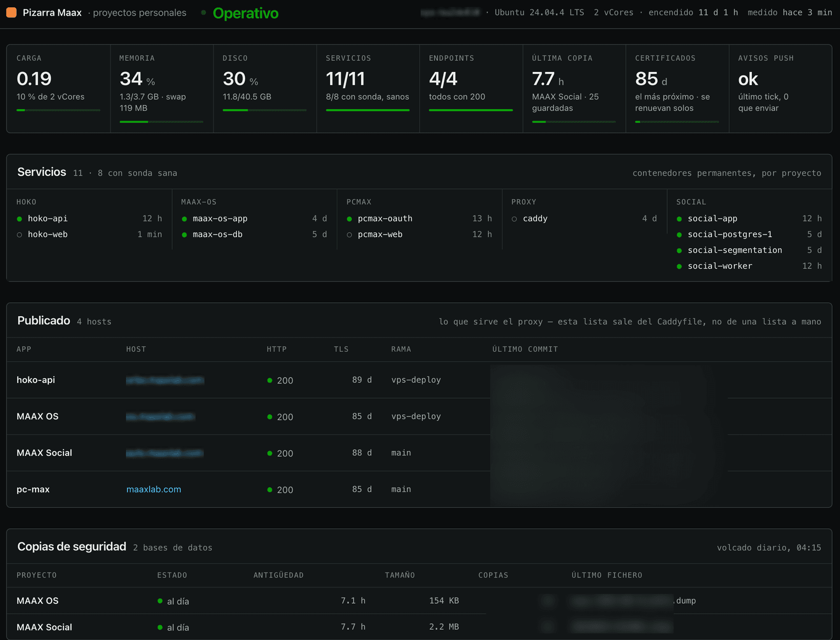The image size is (840, 640).
Task: Click the '11/11' services count
Action: 345,79
